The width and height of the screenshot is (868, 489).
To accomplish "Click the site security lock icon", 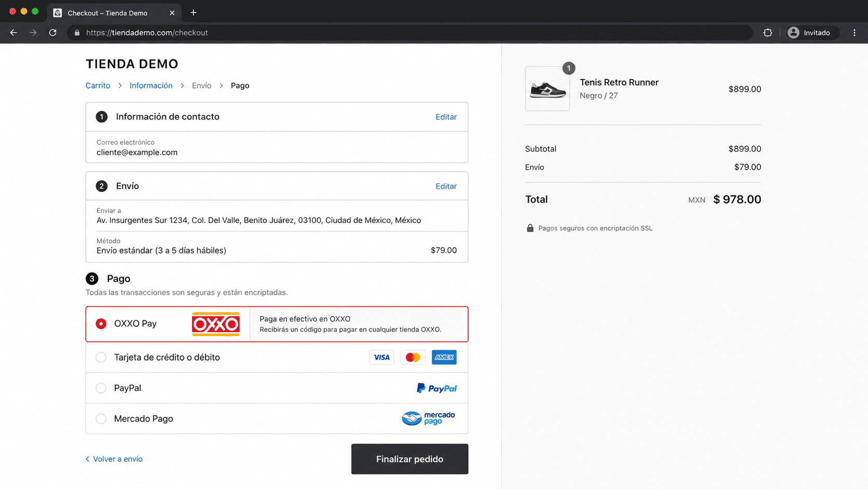I will pos(77,33).
